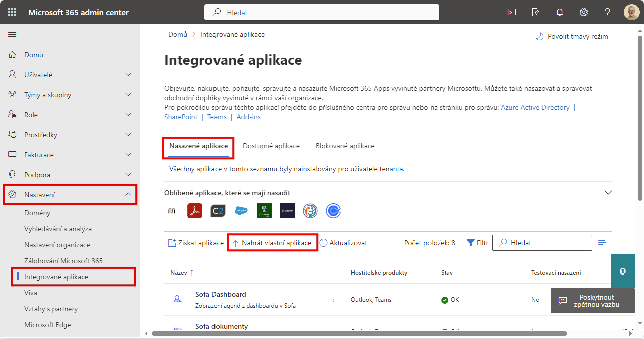Switch to the Nasazené aplikace tab
Viewport: 644px width, 339px height.
click(x=198, y=146)
